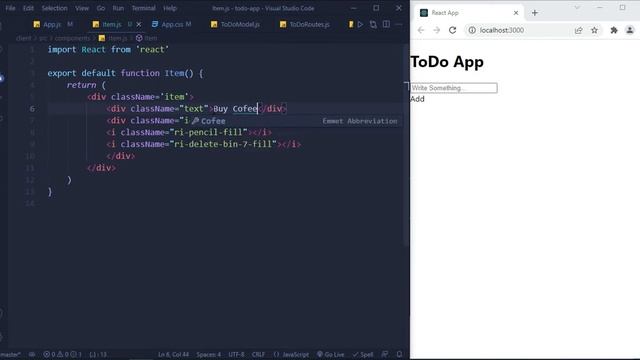Viewport: 640px width, 360px height.
Task: Click the Run Code play icon
Action: click(x=360, y=24)
